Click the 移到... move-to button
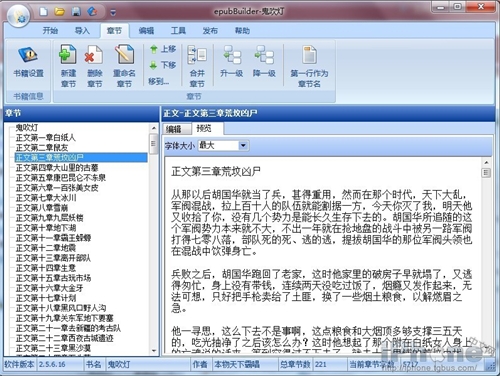The height and width of the screenshot is (376, 500). pyautogui.click(x=159, y=81)
